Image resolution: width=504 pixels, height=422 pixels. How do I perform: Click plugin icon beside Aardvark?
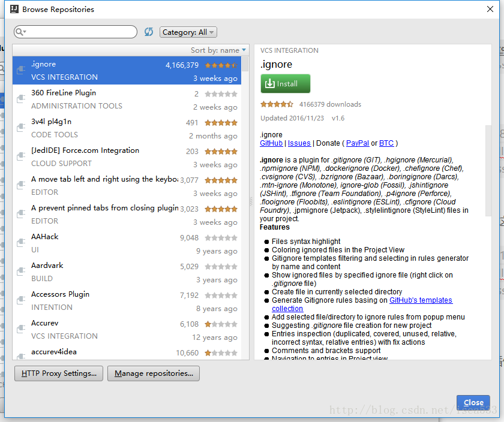[21, 271]
